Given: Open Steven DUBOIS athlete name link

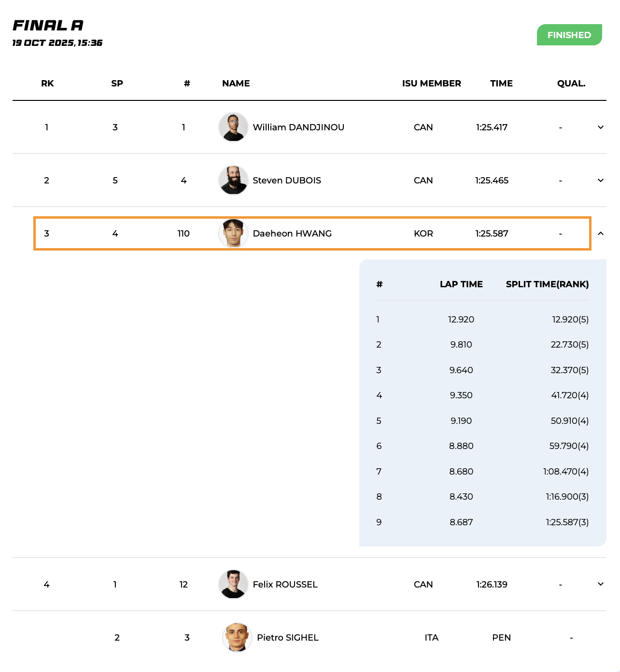Looking at the screenshot, I should point(287,181).
